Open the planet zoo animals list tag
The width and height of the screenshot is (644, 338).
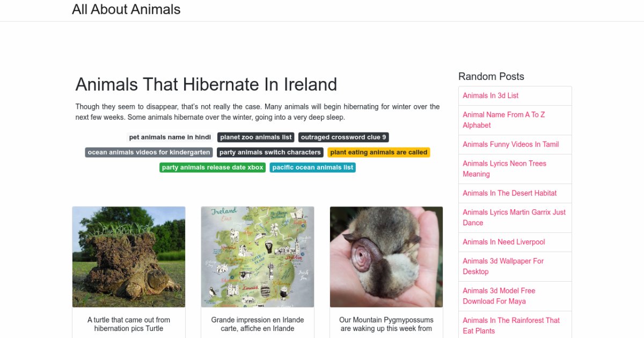pos(256,137)
